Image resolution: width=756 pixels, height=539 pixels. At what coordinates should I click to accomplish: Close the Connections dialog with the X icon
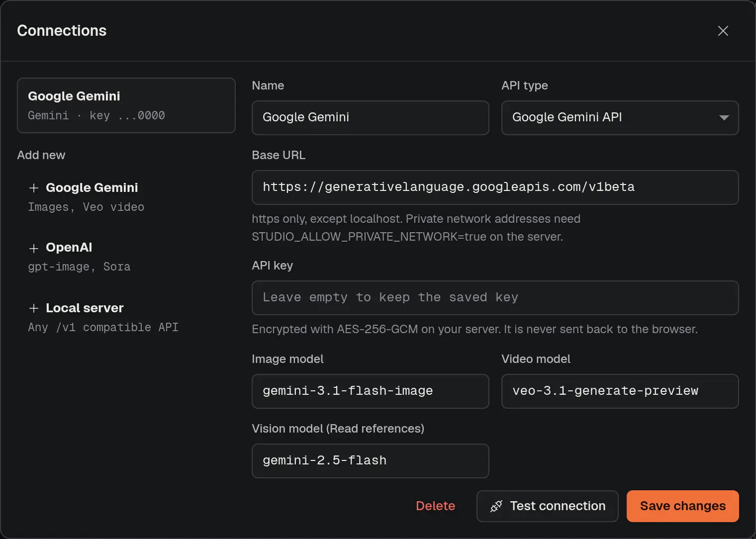tap(723, 31)
